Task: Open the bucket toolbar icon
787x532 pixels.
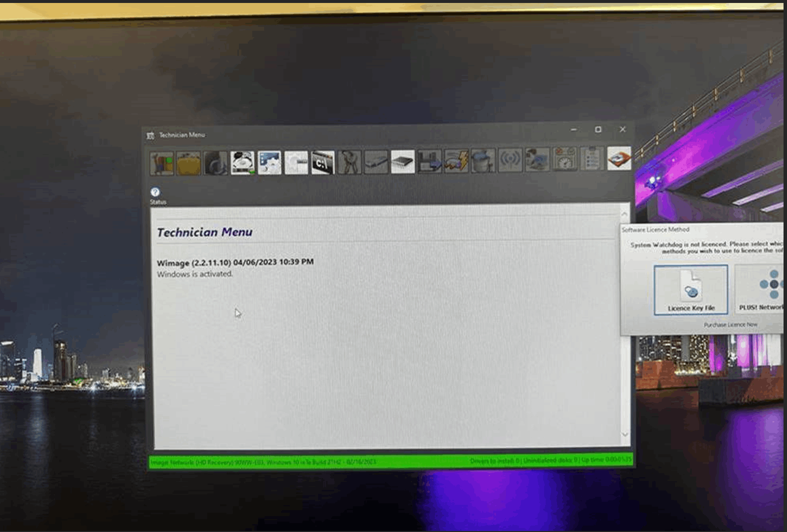Action: (x=483, y=160)
